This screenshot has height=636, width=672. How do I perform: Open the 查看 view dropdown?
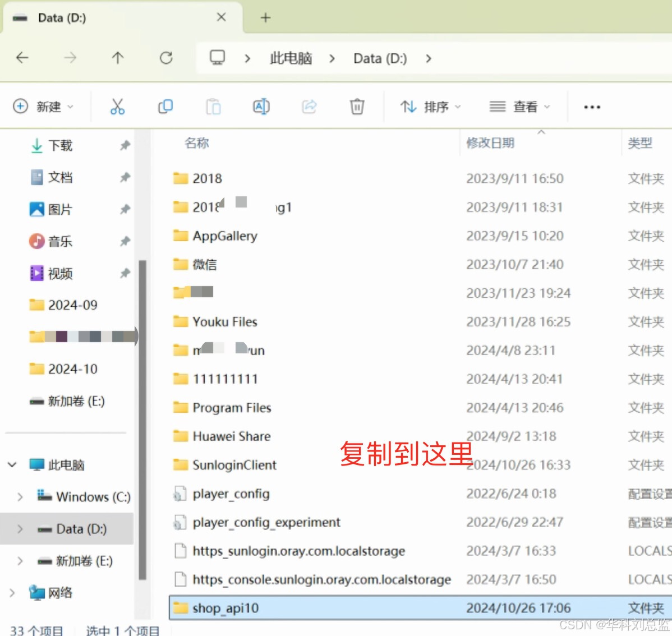click(519, 107)
